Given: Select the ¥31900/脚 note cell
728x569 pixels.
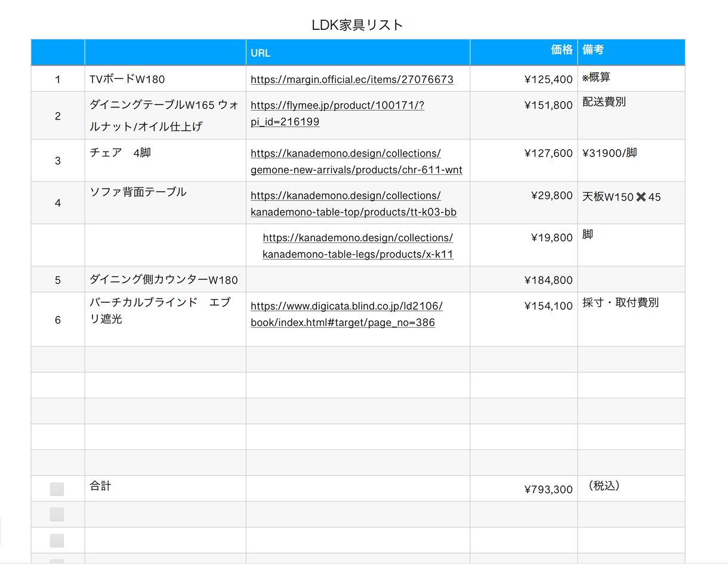Looking at the screenshot, I should pyautogui.click(x=631, y=161).
